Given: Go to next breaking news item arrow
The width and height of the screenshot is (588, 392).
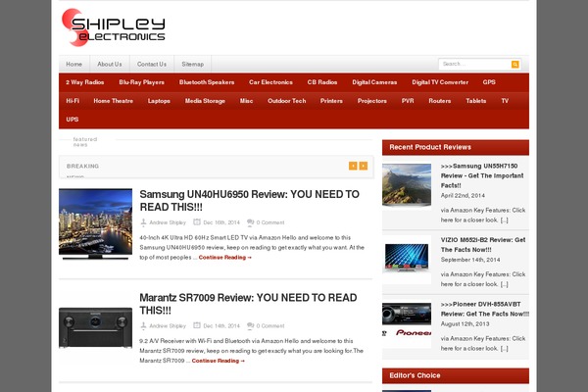Looking at the screenshot, I should click(x=364, y=166).
